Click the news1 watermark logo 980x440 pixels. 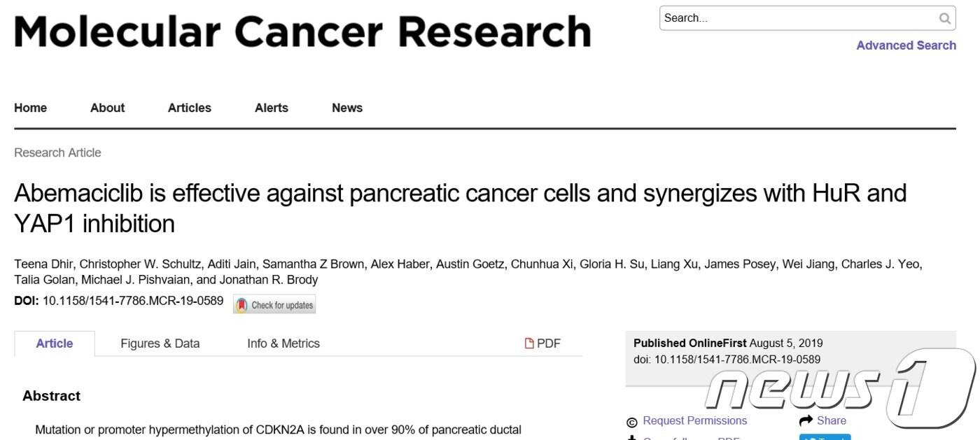pyautogui.click(x=840, y=390)
